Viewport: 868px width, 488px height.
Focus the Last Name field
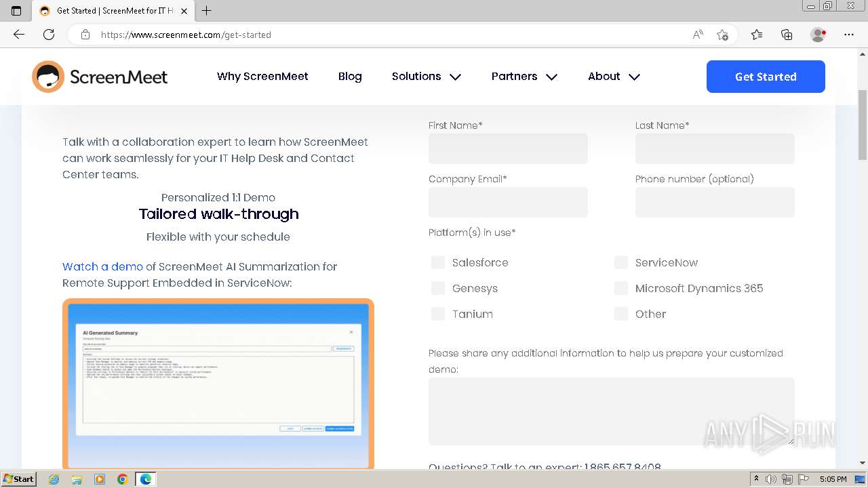pos(715,148)
